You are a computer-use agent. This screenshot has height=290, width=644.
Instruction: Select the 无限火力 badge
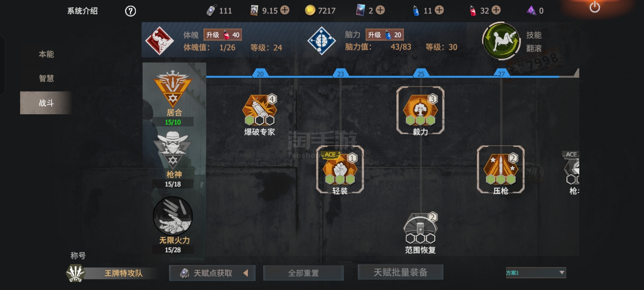coord(173,216)
